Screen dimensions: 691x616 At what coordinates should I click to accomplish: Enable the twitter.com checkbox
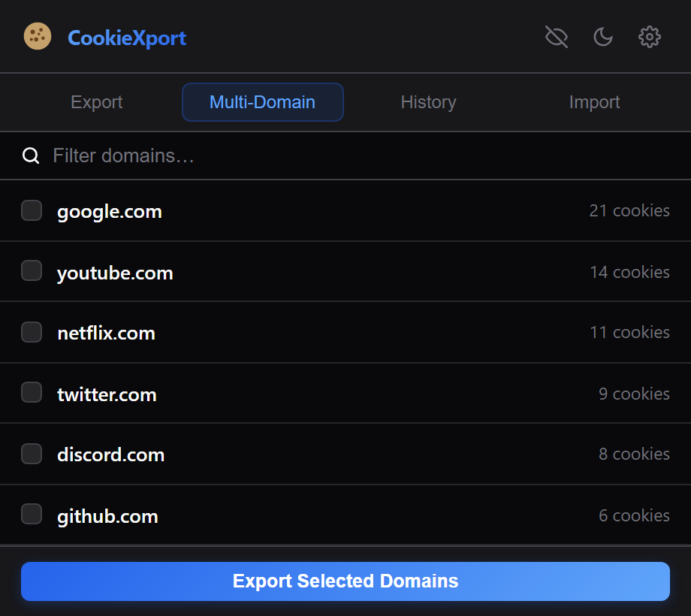[x=32, y=392]
